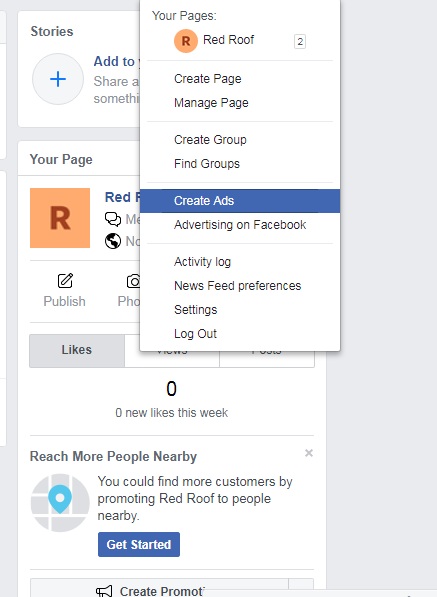Open the Activity log menu item
This screenshot has width=437, height=597.
click(x=203, y=262)
